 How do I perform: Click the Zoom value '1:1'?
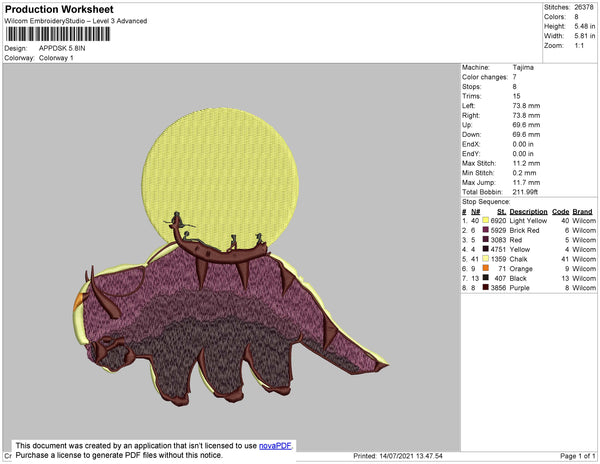click(x=579, y=46)
